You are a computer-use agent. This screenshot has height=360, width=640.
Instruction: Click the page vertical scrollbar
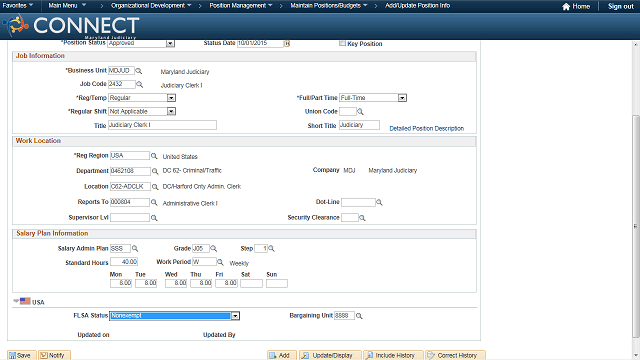pyautogui.click(x=636, y=227)
